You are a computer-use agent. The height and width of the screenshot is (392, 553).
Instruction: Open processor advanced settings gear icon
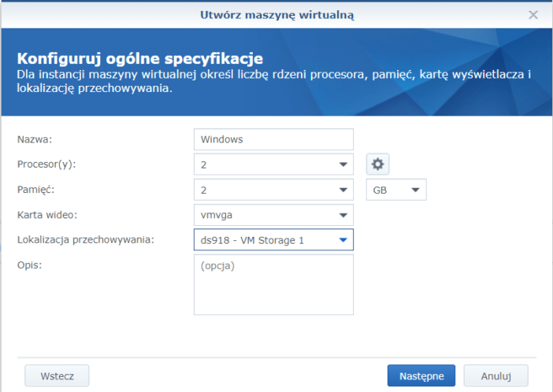pos(377,164)
